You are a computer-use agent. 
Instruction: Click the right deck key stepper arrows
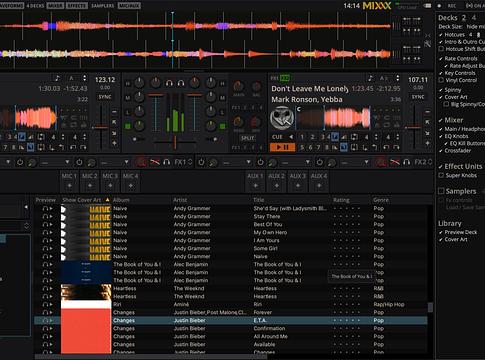tap(397, 78)
